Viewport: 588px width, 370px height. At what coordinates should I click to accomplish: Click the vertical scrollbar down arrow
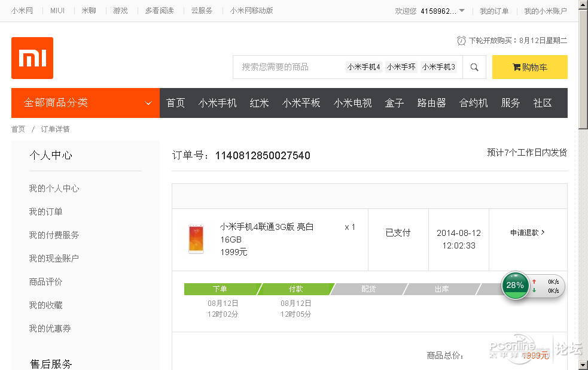(x=583, y=365)
